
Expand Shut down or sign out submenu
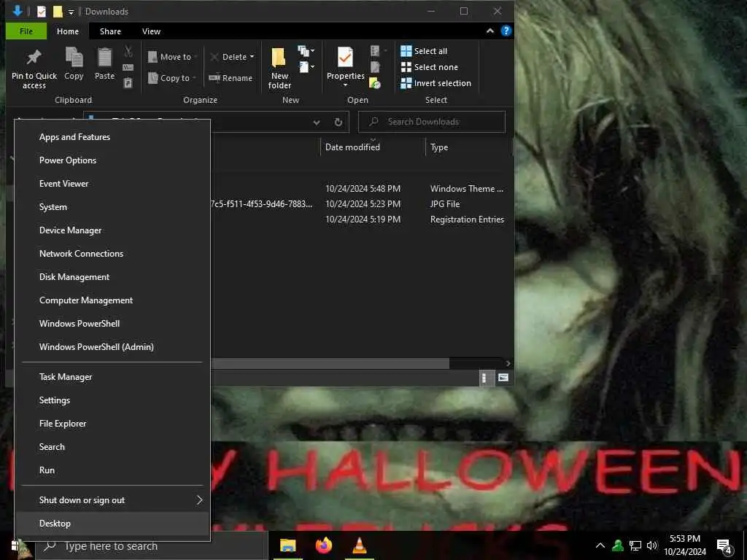[112, 500]
